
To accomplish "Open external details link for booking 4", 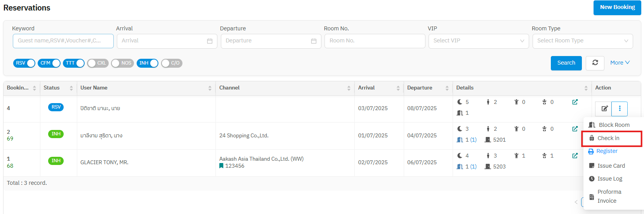I will [575, 102].
